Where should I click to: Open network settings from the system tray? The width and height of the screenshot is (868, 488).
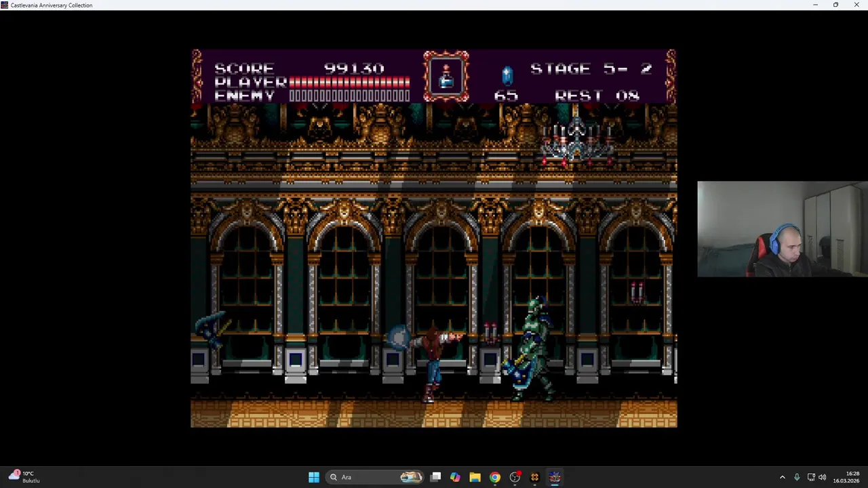click(811, 477)
